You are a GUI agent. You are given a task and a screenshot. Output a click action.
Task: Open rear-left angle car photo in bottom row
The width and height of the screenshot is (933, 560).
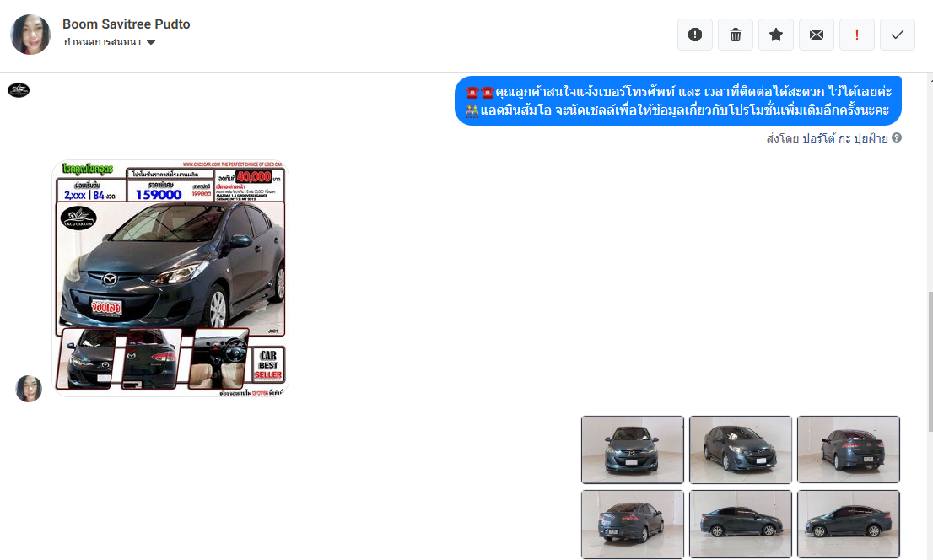click(x=633, y=524)
